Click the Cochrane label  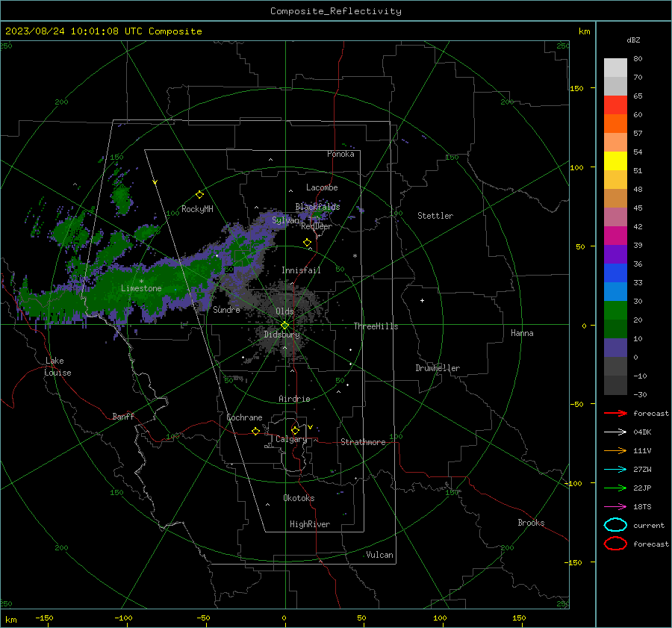[244, 417]
